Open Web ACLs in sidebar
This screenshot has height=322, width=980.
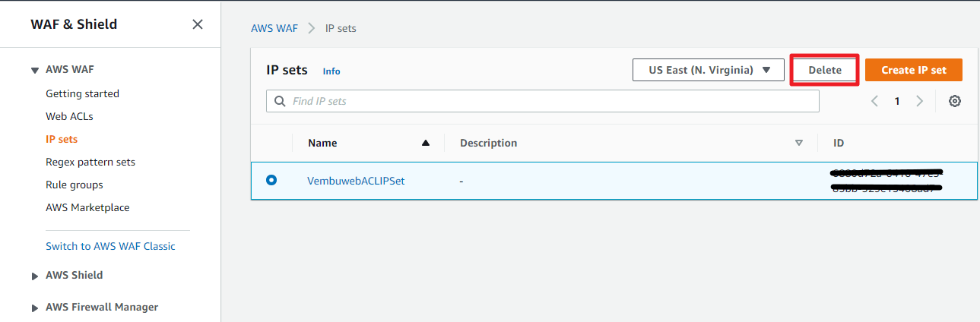(x=69, y=116)
